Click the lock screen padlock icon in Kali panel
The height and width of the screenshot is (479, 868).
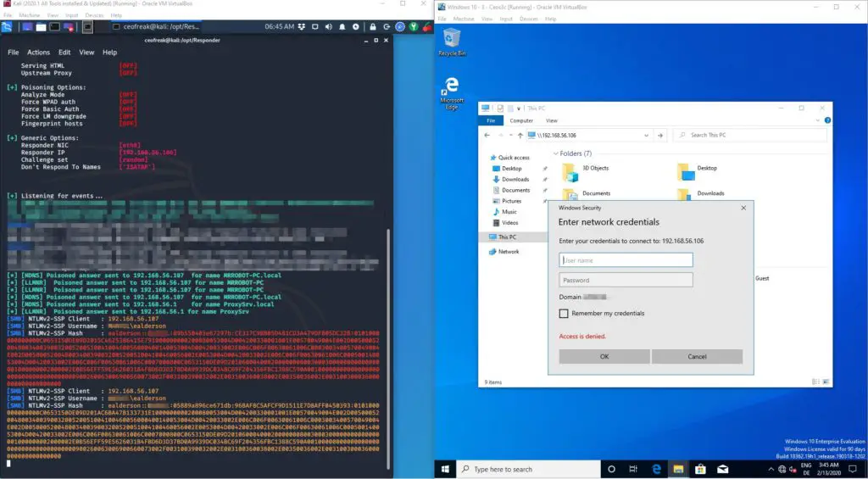pos(373,26)
